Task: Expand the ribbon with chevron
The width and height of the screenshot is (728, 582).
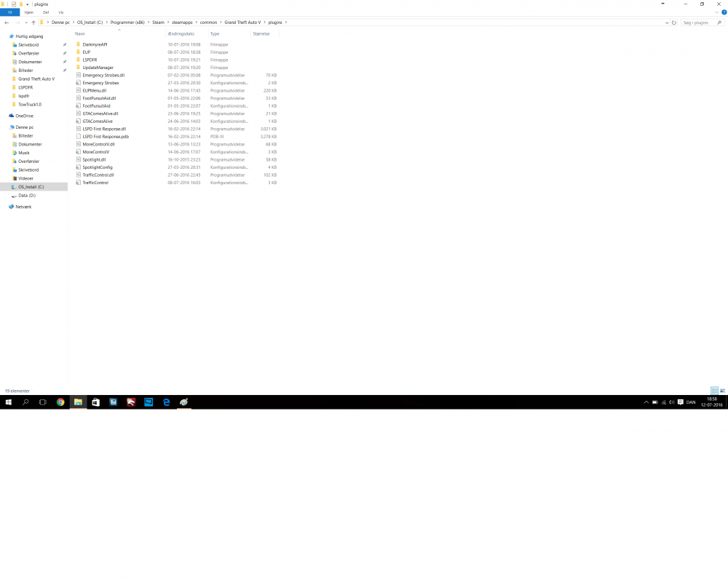Action: [717, 12]
